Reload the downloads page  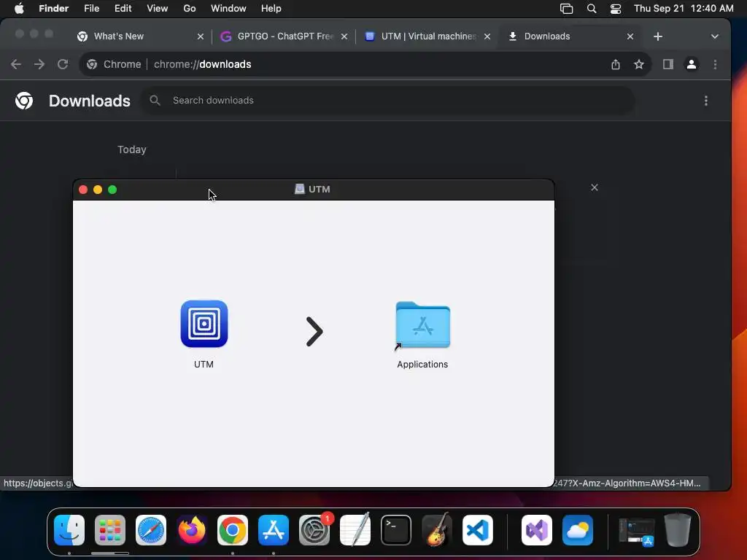click(x=63, y=64)
